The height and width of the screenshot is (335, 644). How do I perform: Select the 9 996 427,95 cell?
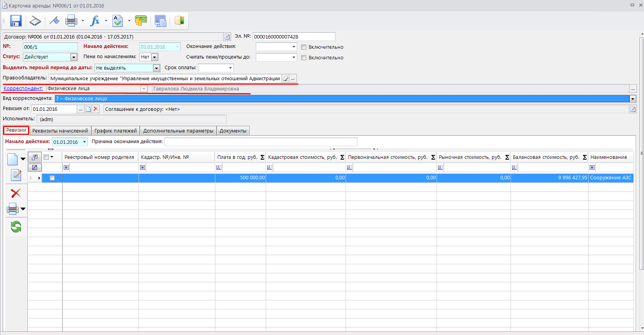click(x=550, y=178)
